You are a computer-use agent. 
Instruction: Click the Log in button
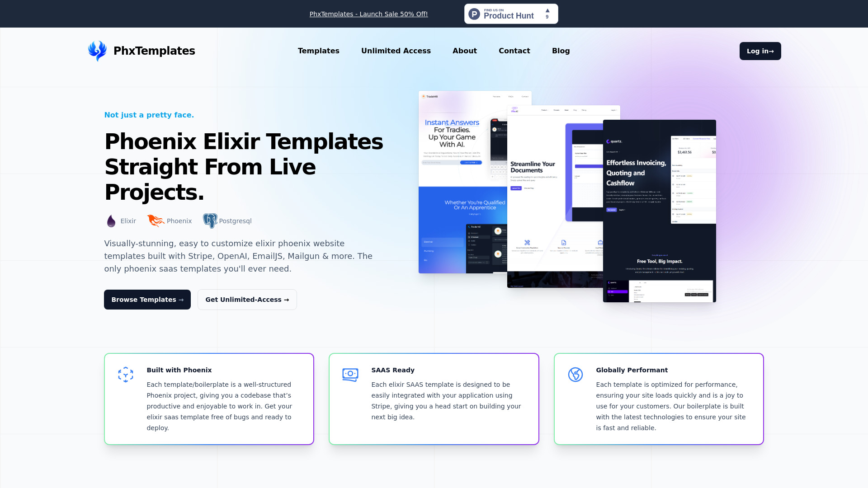pos(760,51)
